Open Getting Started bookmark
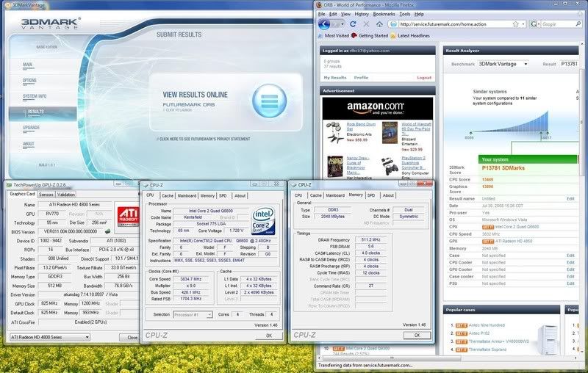Screen dimensions: 588x373 pyautogui.click(x=370, y=35)
